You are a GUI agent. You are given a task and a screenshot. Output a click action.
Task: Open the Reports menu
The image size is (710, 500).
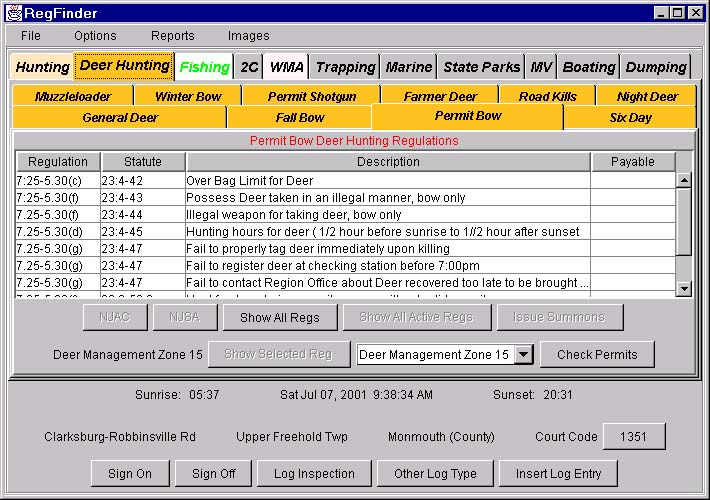172,35
